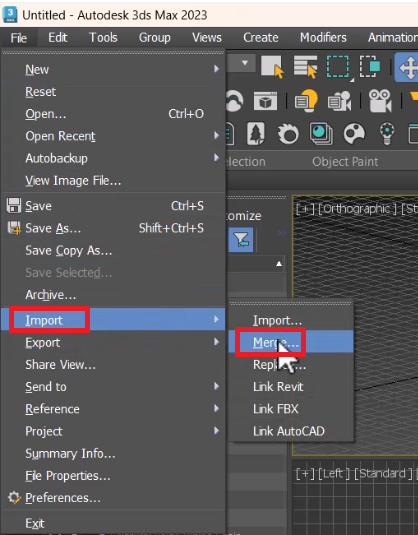Choose the Rectangular Selection Region tool
Viewport: 418px width, 535px height.
(338, 67)
